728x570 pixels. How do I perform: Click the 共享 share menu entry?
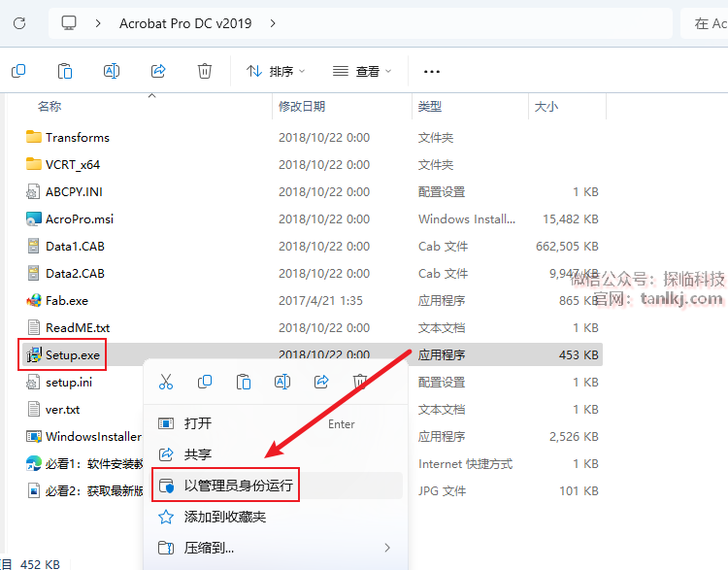[198, 454]
